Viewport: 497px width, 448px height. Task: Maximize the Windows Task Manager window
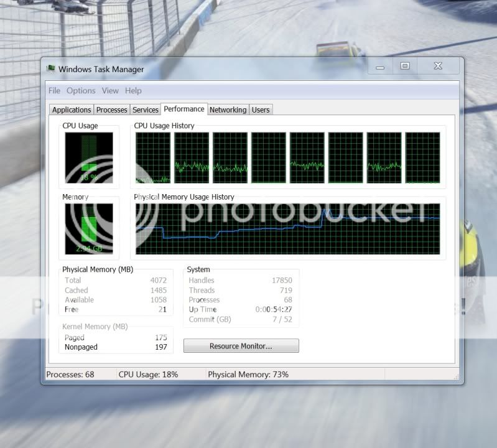coord(405,66)
